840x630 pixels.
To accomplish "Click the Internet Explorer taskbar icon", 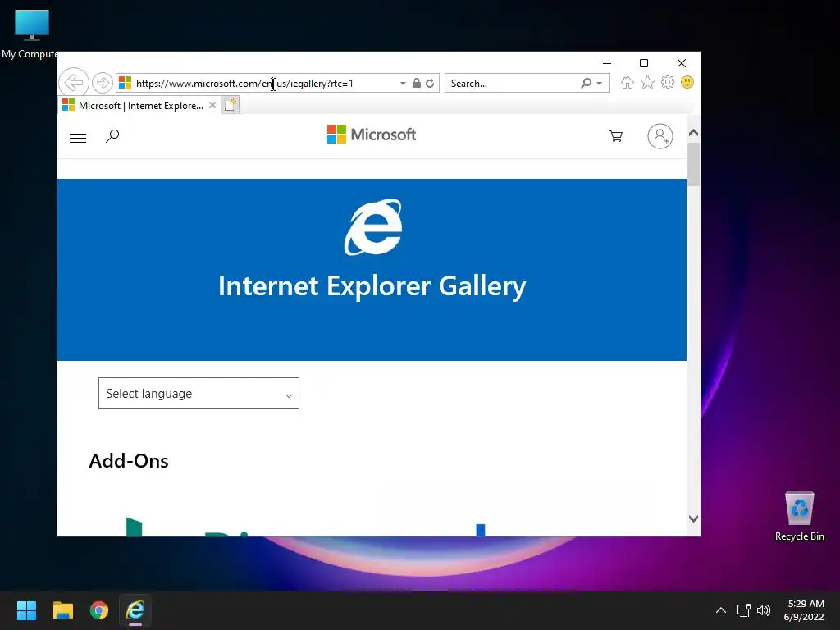I will point(135,610).
